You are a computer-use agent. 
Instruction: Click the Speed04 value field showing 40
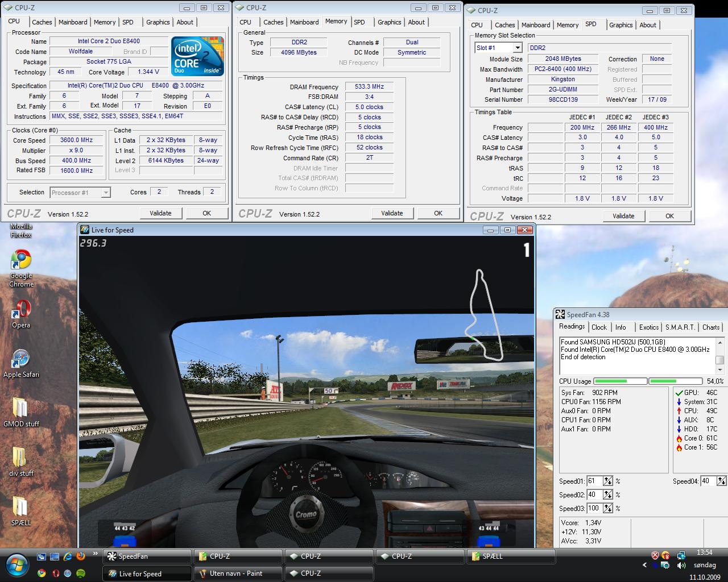pyautogui.click(x=708, y=481)
